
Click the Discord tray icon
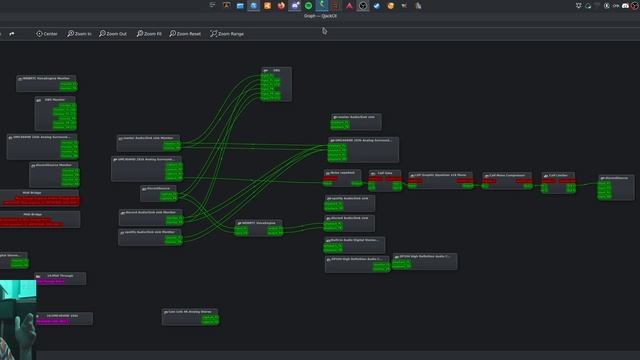[625, 6]
